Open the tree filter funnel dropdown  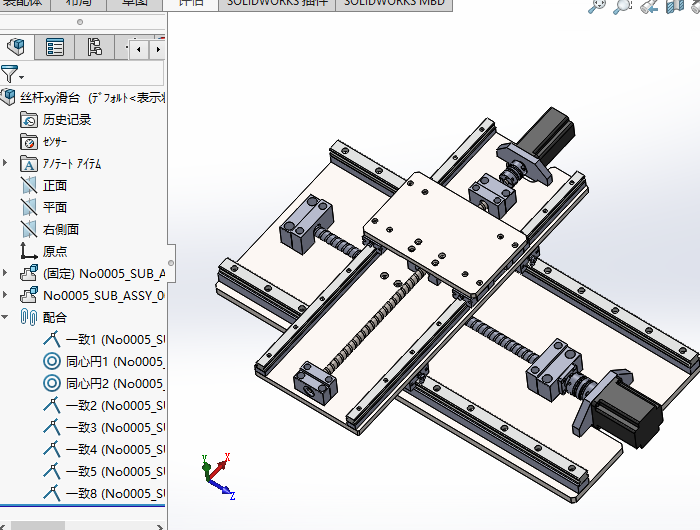click(12, 74)
